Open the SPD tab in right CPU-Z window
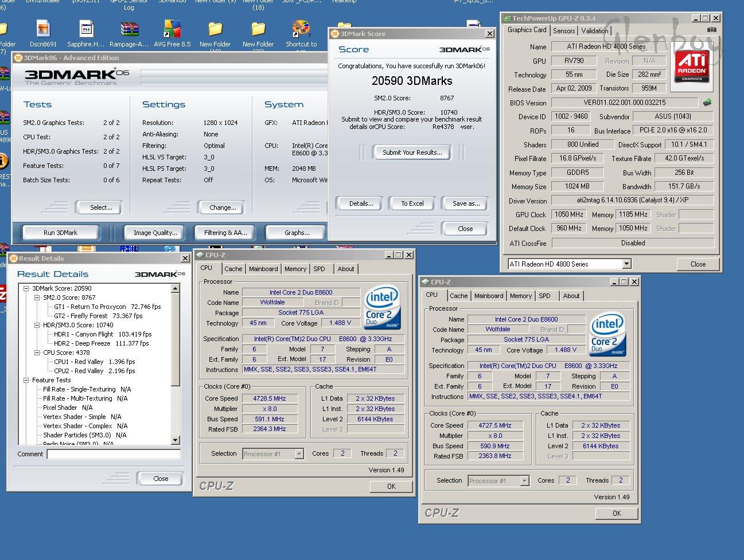Screen dimensions: 744x560 pos(544,296)
